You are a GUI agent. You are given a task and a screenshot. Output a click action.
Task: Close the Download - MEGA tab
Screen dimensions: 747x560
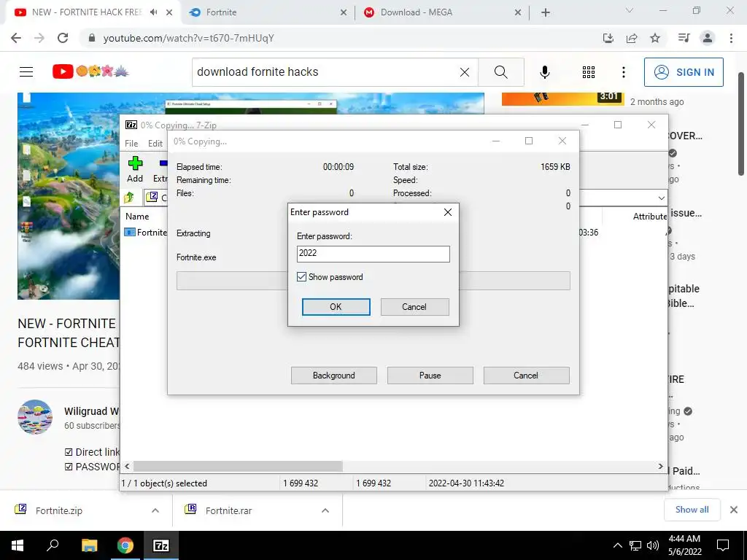click(x=518, y=13)
